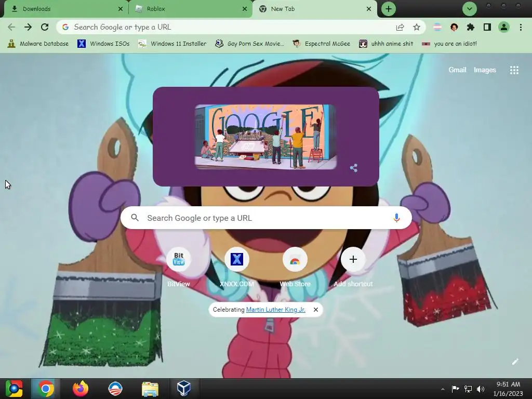This screenshot has height=399, width=532.
Task: Open the Malware Database bookmark
Action: (x=38, y=44)
